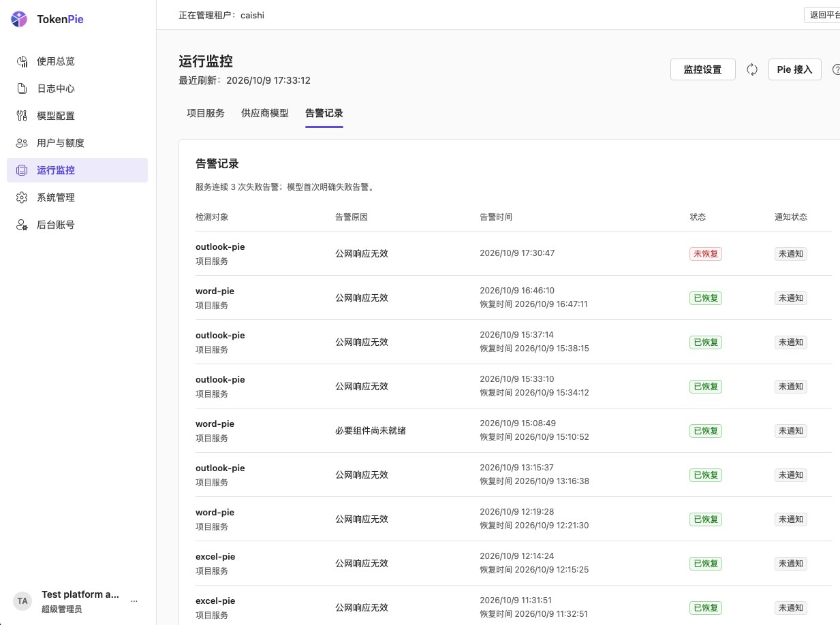Click 已恢复 tag for 12:19:28 alert

coord(706,519)
